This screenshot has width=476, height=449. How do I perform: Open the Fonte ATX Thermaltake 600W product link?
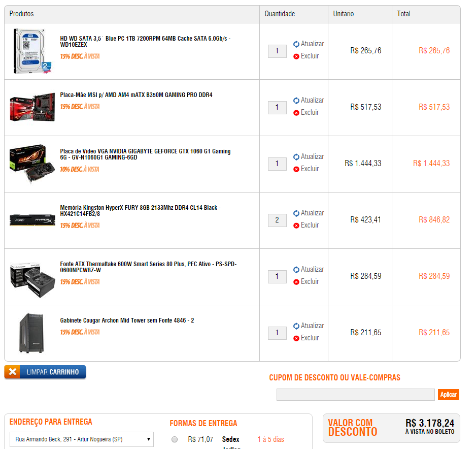[148, 267]
